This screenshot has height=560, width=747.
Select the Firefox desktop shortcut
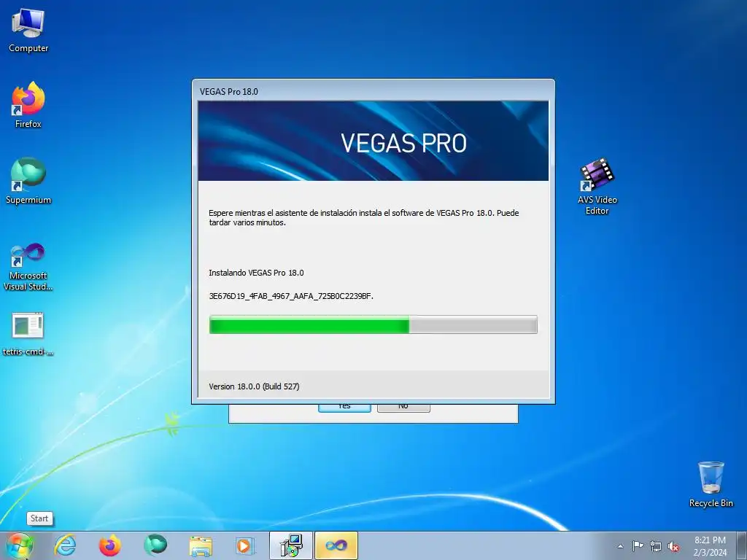tap(28, 105)
